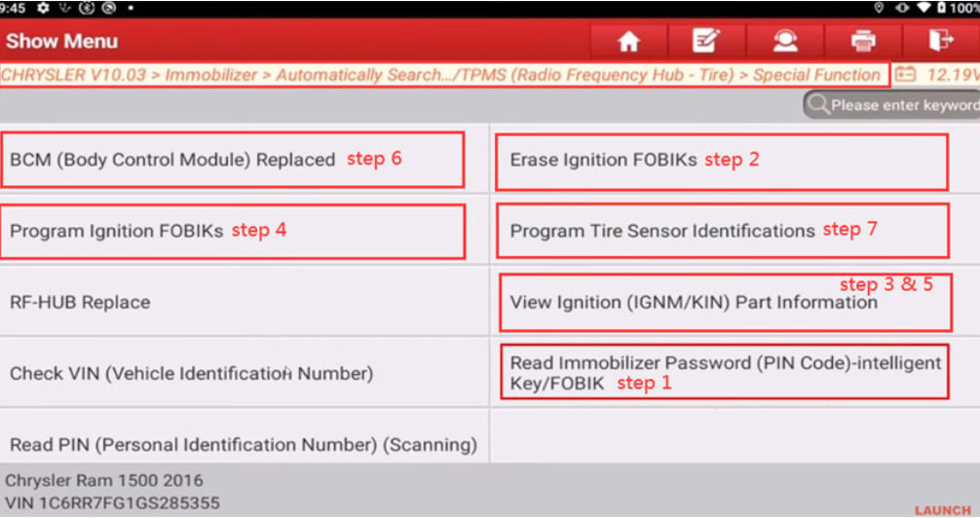Tap the VIN 1C6RR7FG1GS285355 text
Image resolution: width=980 pixels, height=518 pixels.
click(112, 503)
